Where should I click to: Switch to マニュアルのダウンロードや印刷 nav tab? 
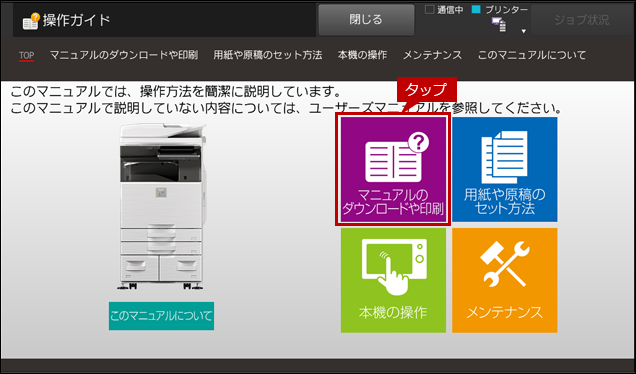coord(124,55)
